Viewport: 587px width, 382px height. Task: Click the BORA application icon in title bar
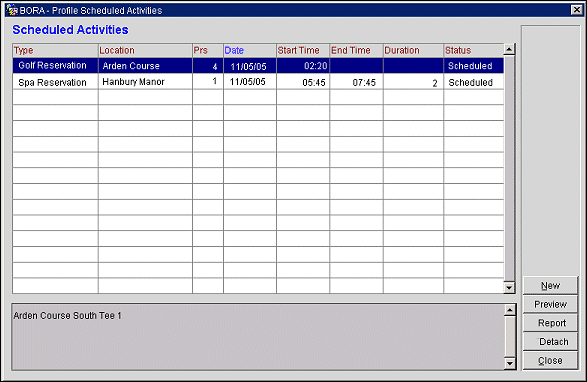(x=12, y=10)
